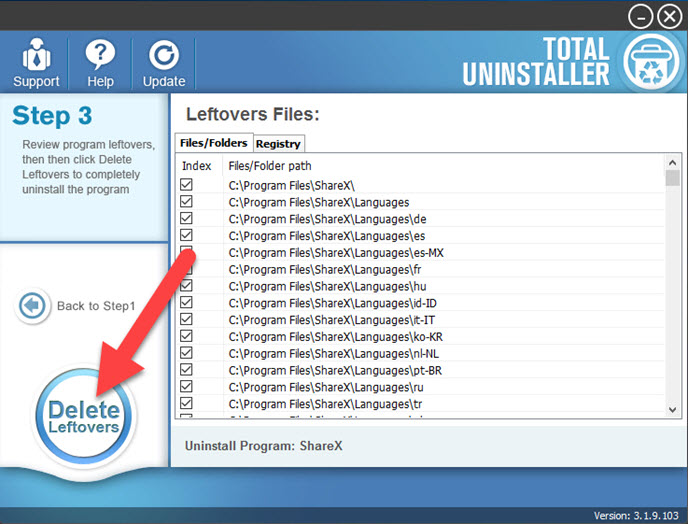688x524 pixels.
Task: Toggle checkbox for Languages\pt-BR
Action: pyautogui.click(x=186, y=370)
